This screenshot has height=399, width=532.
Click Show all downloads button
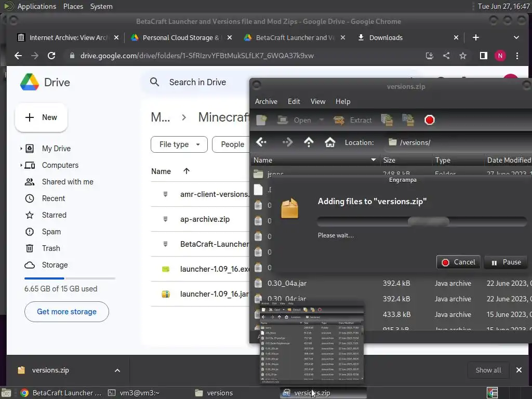pos(488,370)
